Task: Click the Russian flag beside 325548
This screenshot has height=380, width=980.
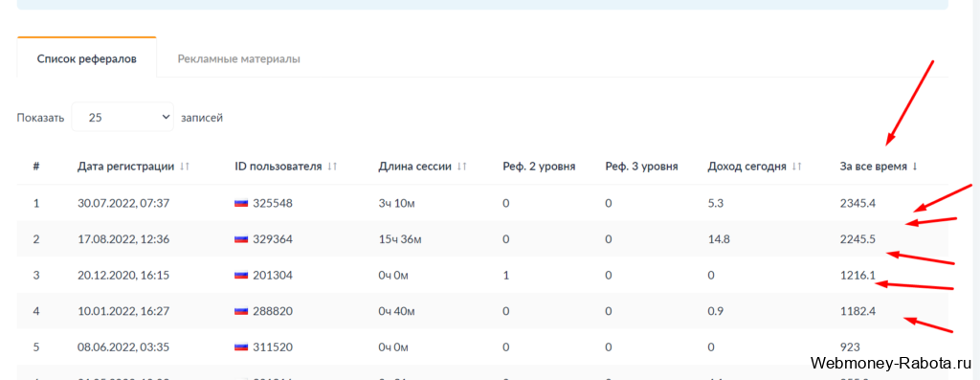Action: [241, 203]
